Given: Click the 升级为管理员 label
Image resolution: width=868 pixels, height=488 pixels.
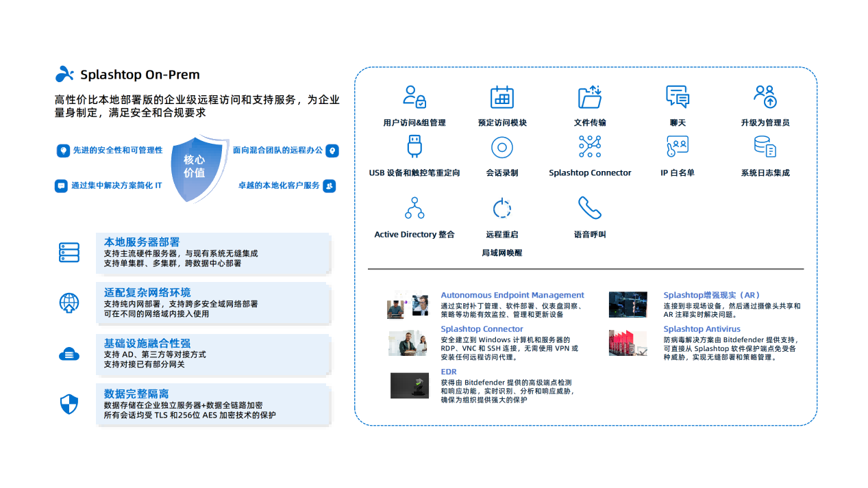Looking at the screenshot, I should (x=765, y=123).
